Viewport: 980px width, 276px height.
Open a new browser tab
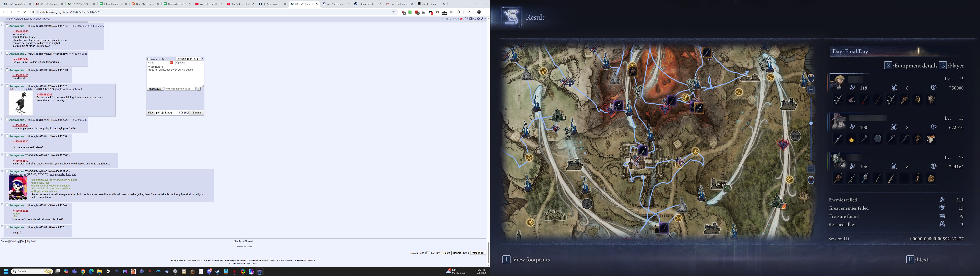pyautogui.click(x=451, y=4)
